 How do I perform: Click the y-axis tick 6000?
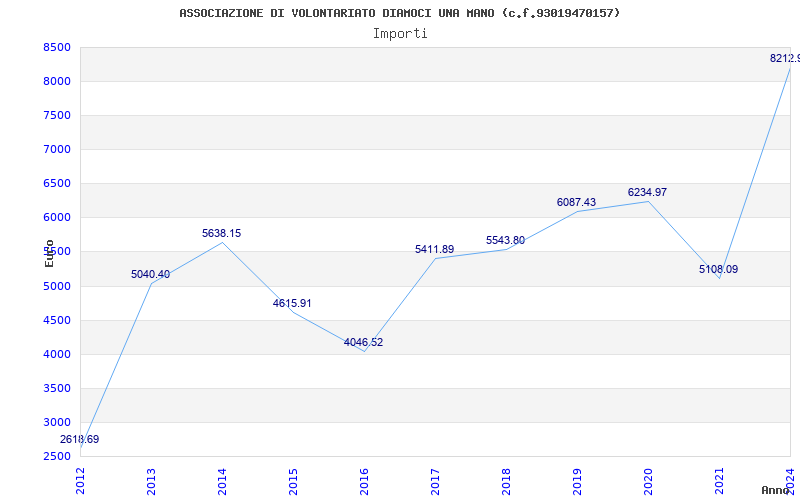(x=57, y=217)
